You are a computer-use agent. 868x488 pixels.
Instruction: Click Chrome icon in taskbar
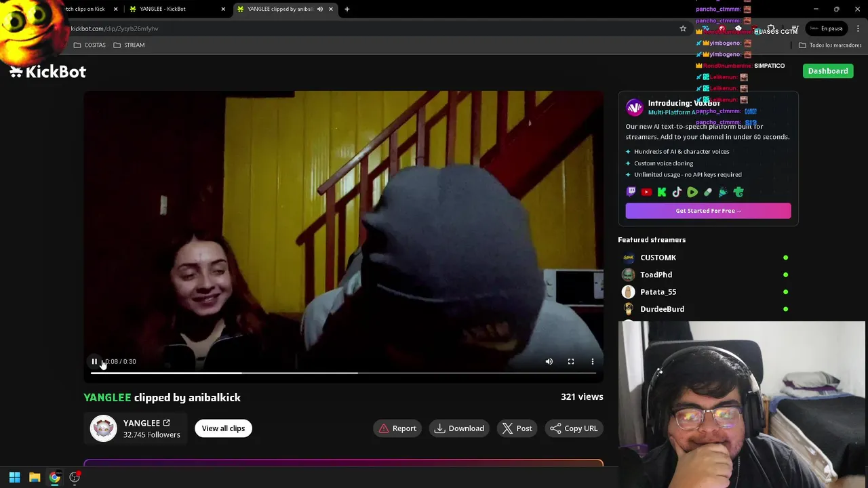(x=54, y=478)
